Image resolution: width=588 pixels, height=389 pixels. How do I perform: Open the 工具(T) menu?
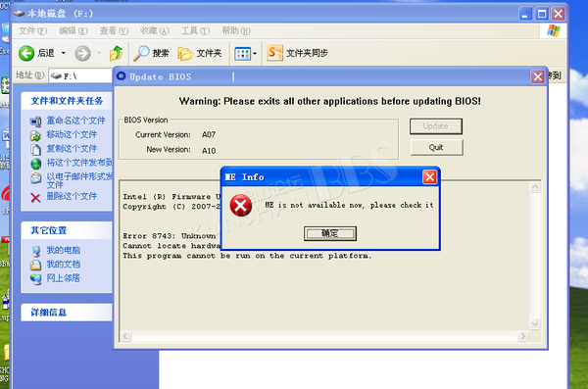[195, 30]
